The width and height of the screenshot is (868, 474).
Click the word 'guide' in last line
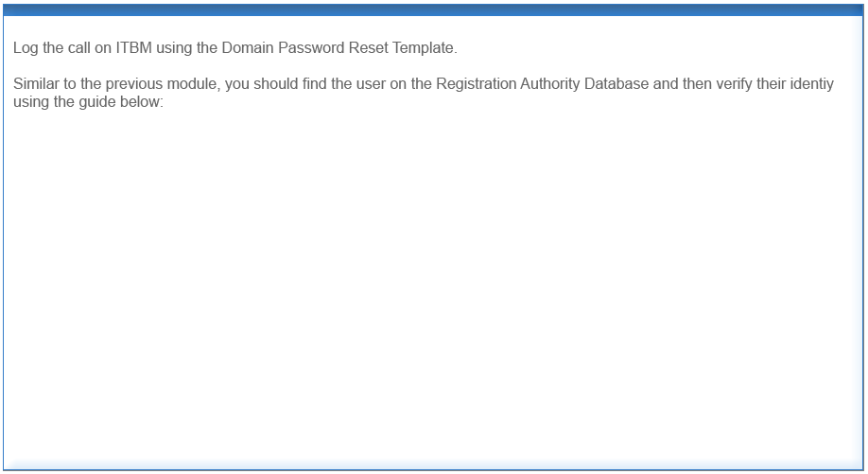(97, 102)
